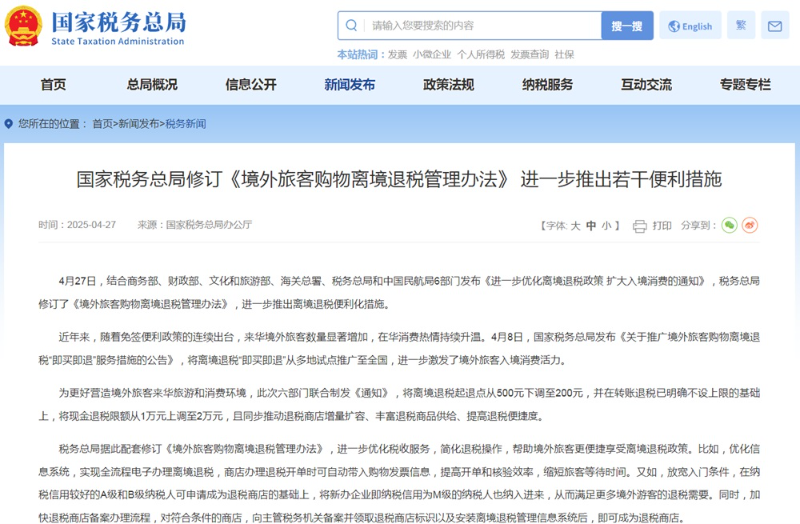Image resolution: width=800 pixels, height=524 pixels.
Task: Click the article headline text
Action: 399,180
